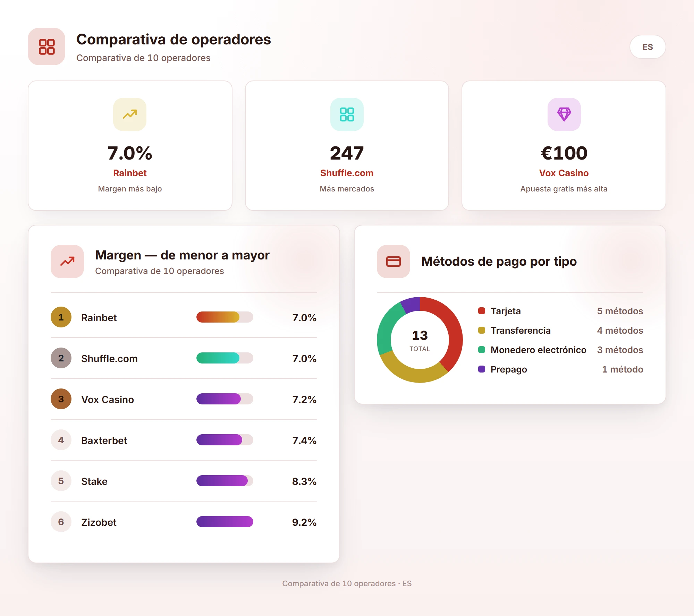Viewport: 694px width, 616px height.
Task: Click the 'Margen más bajo' caption
Action: point(130,189)
